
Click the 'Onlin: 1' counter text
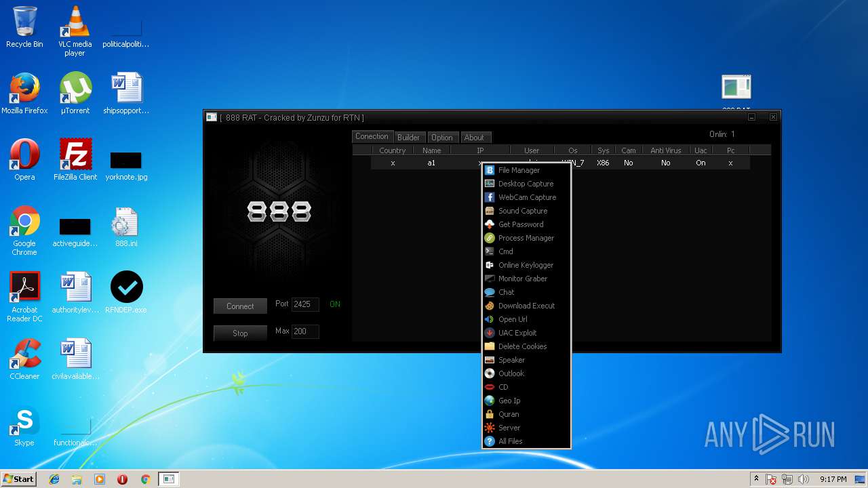(x=722, y=134)
